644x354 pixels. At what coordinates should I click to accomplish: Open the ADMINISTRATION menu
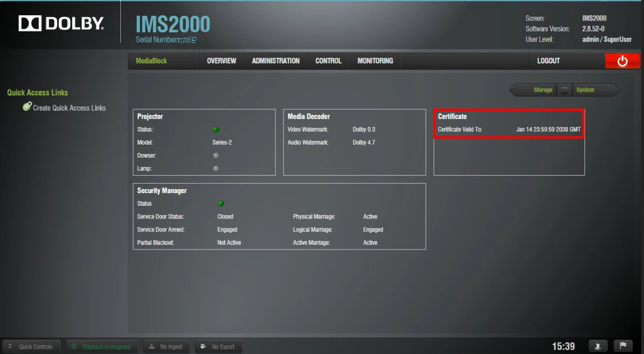(275, 61)
